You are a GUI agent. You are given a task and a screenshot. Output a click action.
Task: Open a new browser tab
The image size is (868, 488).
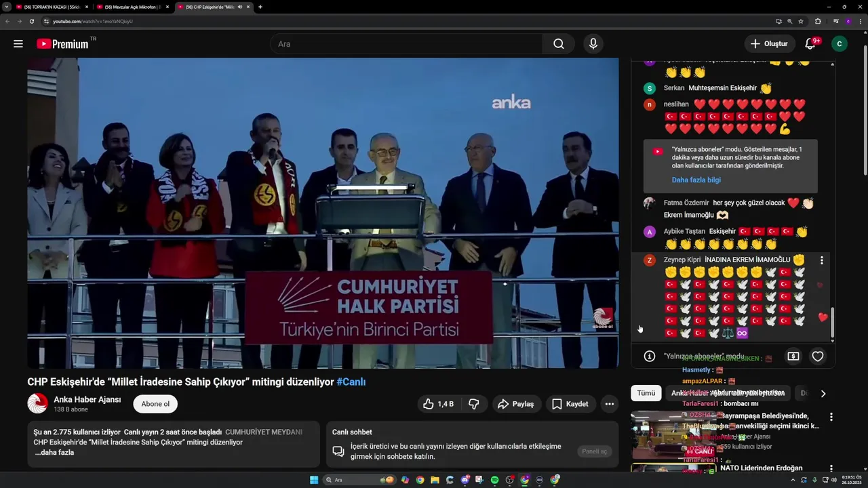(x=260, y=7)
